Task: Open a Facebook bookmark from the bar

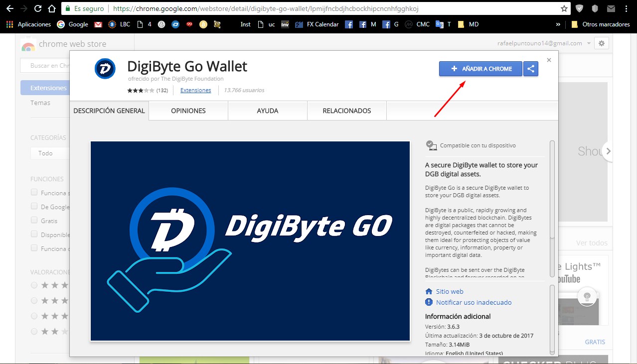Action: point(348,24)
